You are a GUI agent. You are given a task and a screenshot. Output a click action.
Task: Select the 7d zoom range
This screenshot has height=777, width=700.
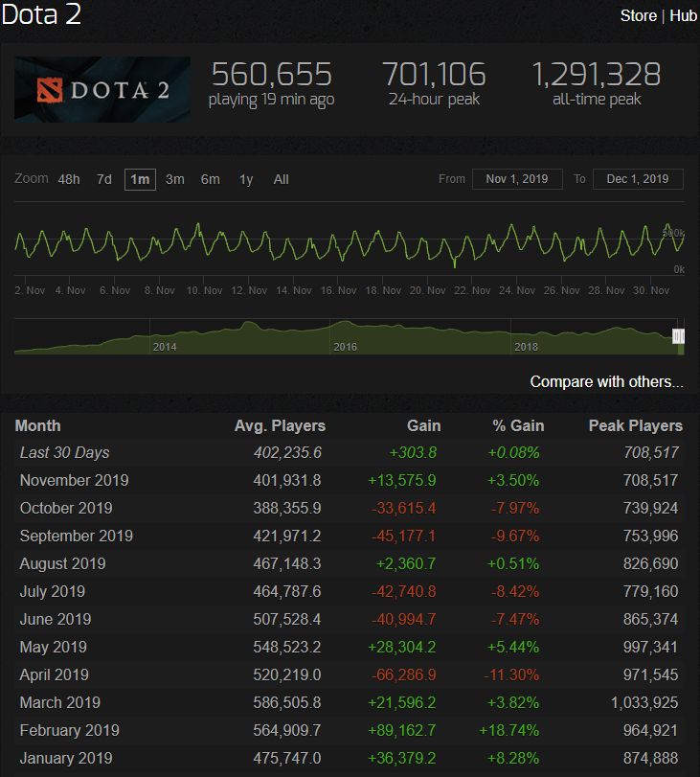104,179
